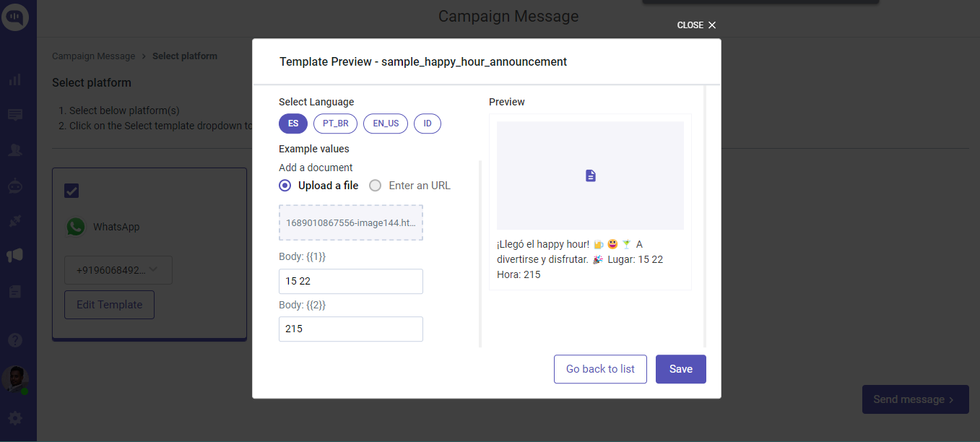Close the Template Preview dialog

(x=697, y=25)
